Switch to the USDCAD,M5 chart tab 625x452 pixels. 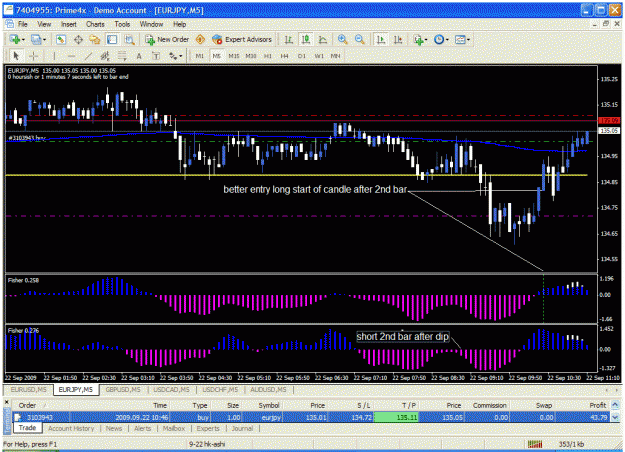click(171, 389)
